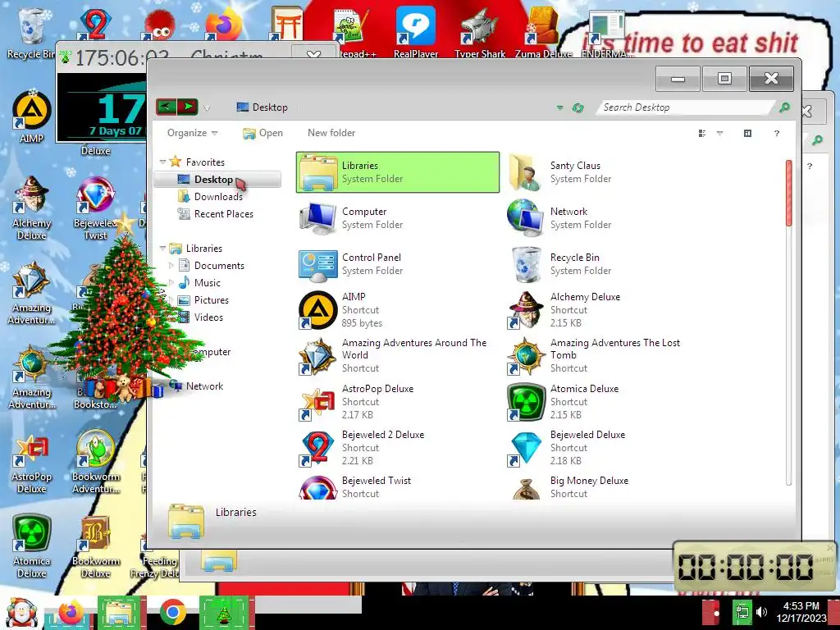Screen dimensions: 840x630
Task: Open Zuma Deluxe desktop shortcut
Action: tap(543, 31)
